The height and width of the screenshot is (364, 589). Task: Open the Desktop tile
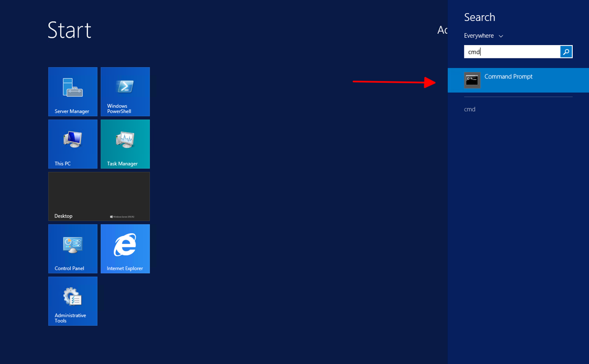point(99,196)
